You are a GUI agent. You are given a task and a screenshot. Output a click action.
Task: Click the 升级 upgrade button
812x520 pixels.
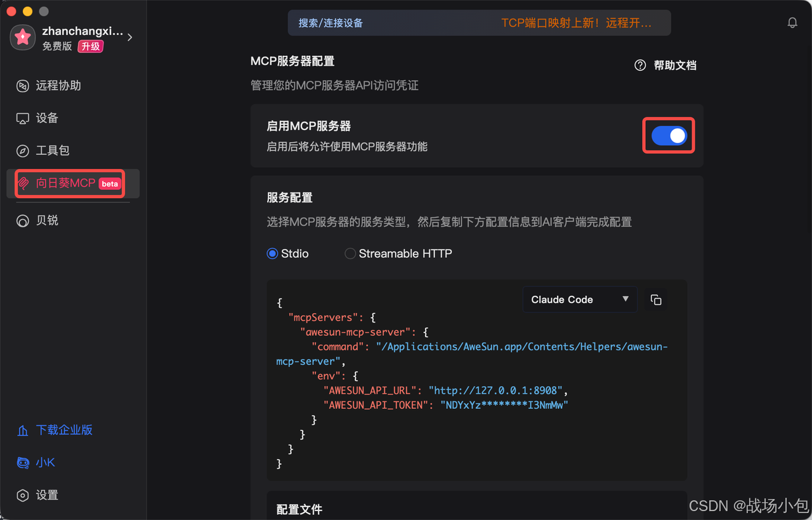[x=90, y=46]
